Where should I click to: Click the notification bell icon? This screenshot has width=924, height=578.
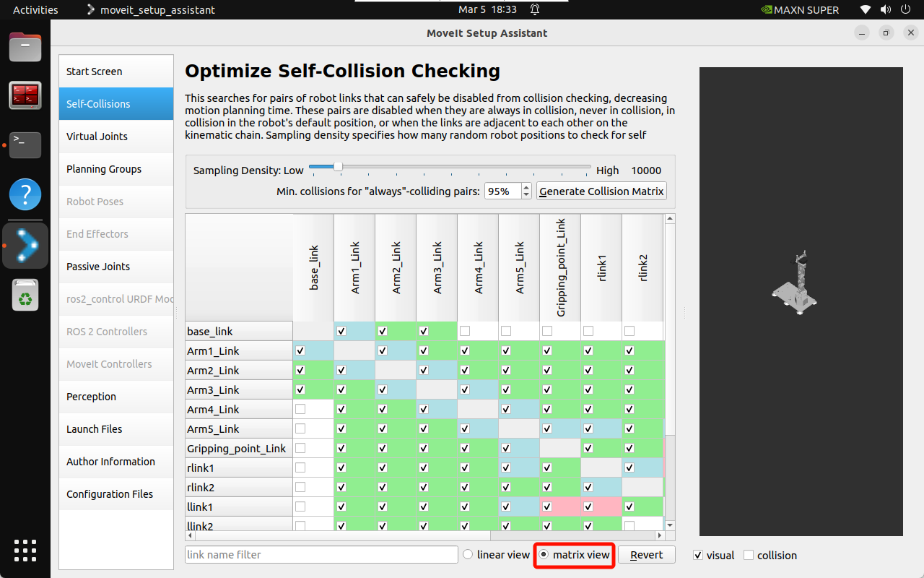tap(535, 9)
